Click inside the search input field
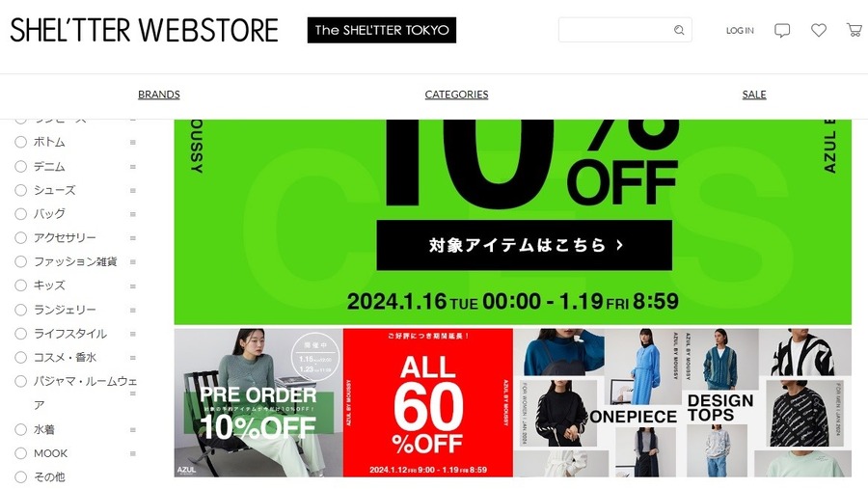 614,30
